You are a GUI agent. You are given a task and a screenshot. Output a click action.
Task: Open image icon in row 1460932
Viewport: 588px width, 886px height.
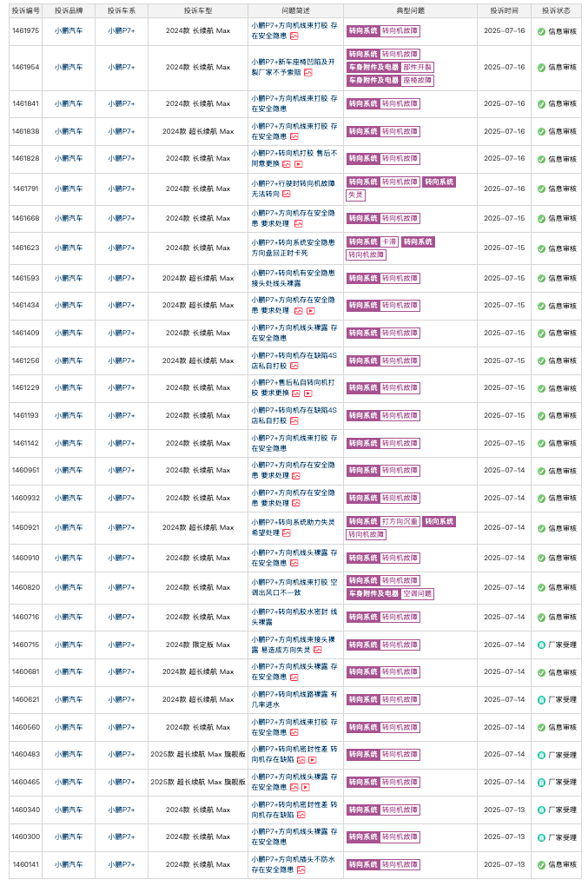coord(296,504)
